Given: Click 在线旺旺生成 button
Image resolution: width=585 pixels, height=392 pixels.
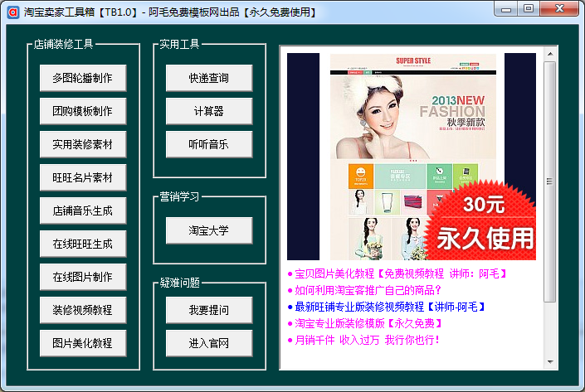Looking at the screenshot, I should (x=83, y=244).
